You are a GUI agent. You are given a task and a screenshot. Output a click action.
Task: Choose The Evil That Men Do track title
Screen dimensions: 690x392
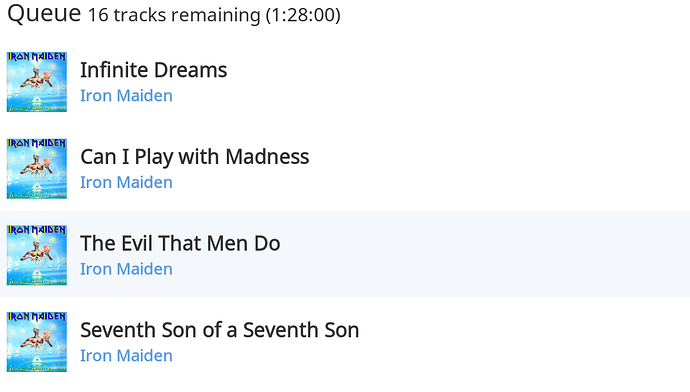click(x=180, y=243)
